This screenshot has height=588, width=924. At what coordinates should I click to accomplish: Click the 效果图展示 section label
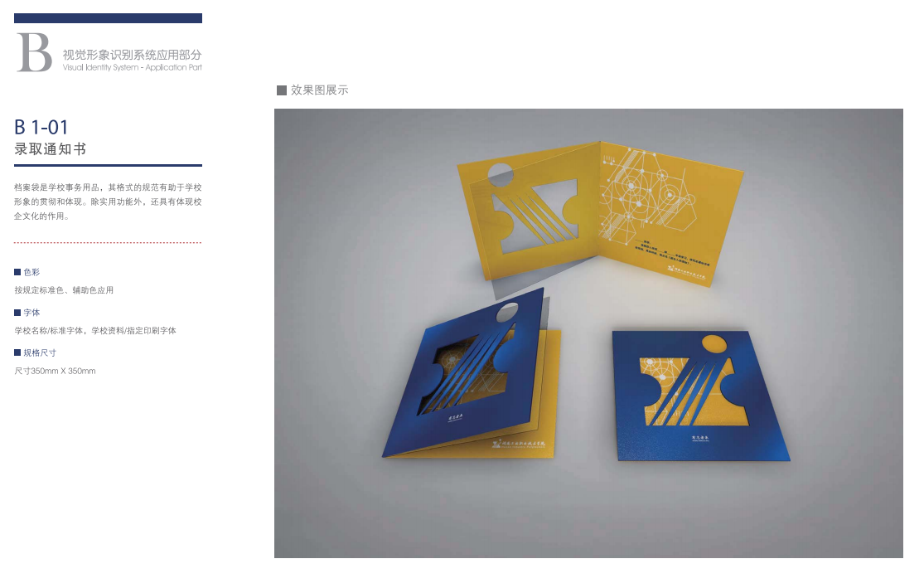tap(319, 90)
